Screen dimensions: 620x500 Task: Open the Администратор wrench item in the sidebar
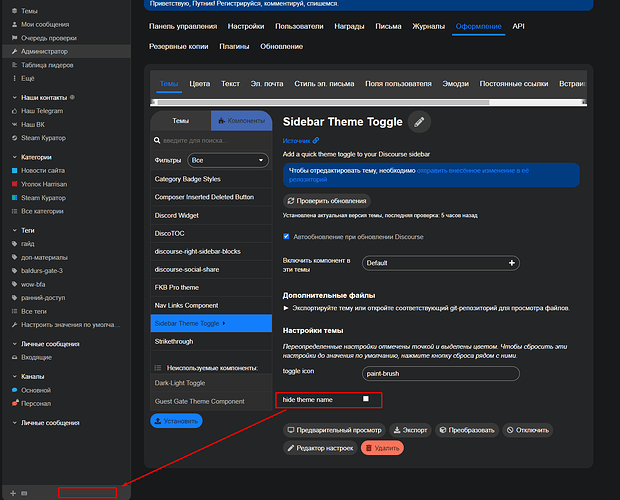tap(42, 50)
